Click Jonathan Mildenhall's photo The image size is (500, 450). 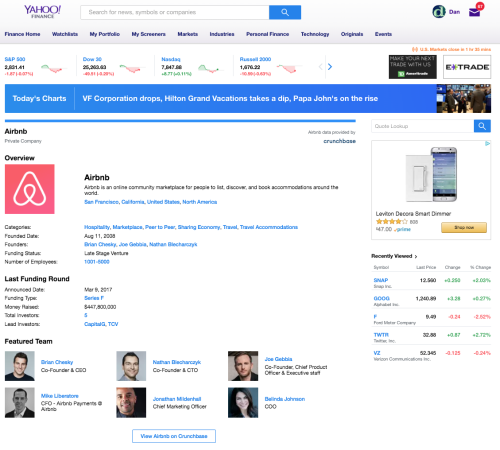pos(131,402)
